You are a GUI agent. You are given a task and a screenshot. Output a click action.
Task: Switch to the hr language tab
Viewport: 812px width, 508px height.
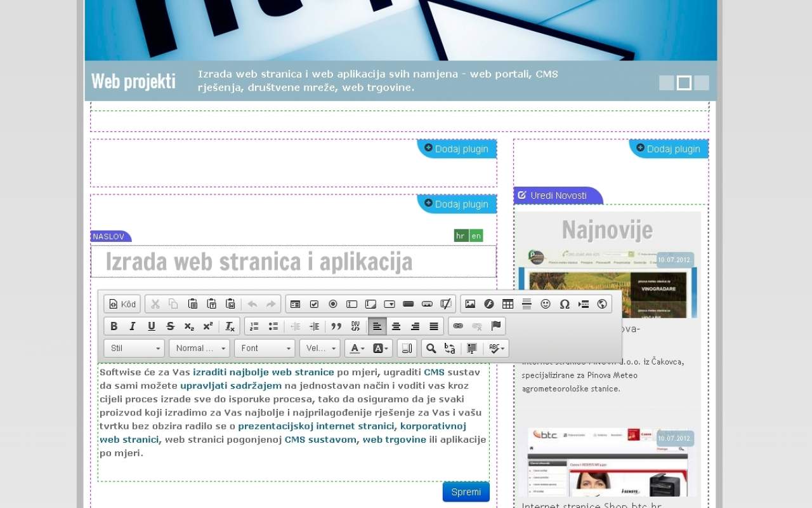pyautogui.click(x=461, y=236)
